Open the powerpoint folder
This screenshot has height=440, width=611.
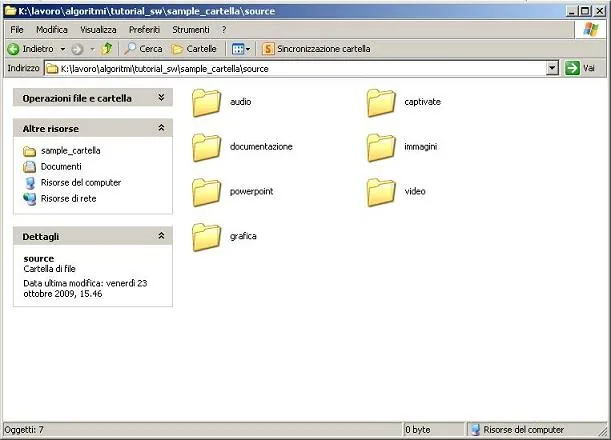(x=206, y=192)
